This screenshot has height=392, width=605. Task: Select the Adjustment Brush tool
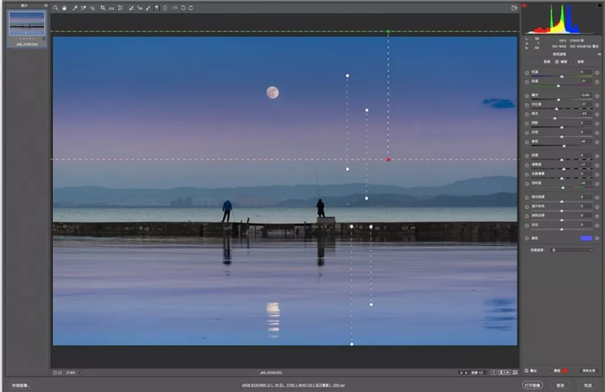coord(148,8)
